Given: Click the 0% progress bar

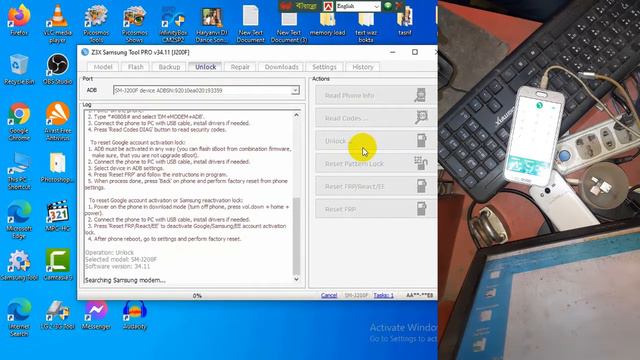Looking at the screenshot, I should point(198,295).
